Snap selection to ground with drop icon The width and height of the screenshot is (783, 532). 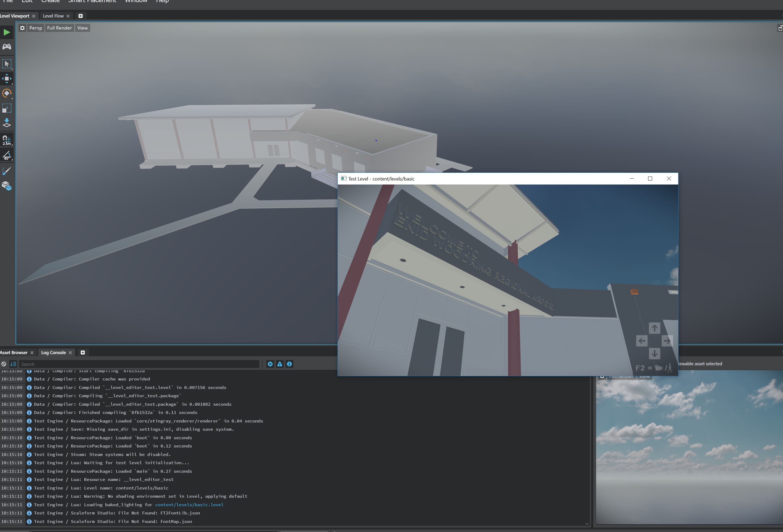tap(7, 123)
